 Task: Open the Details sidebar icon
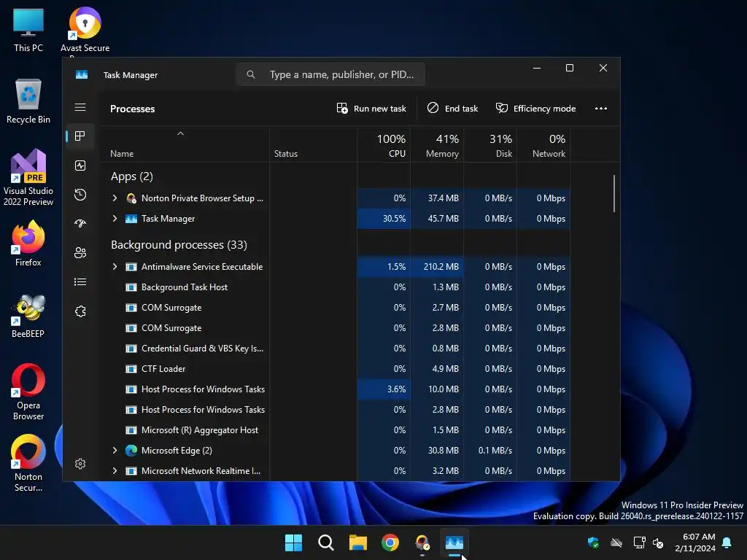pyautogui.click(x=80, y=282)
